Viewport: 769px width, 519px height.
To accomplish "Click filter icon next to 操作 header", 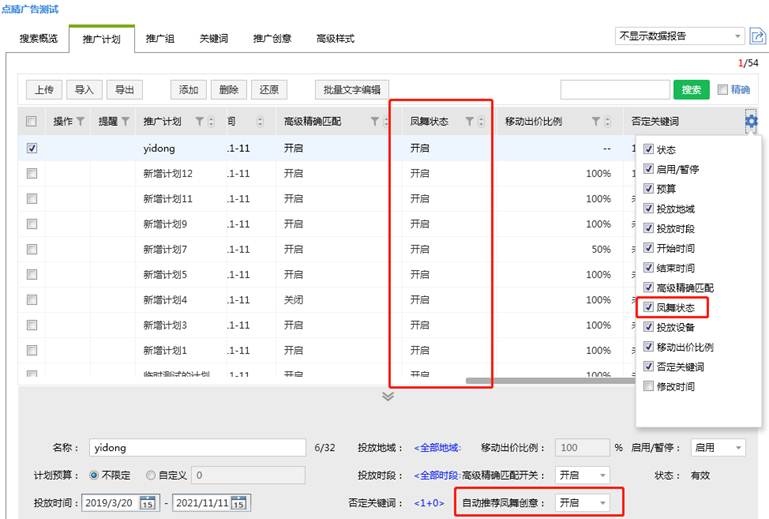I will click(80, 122).
